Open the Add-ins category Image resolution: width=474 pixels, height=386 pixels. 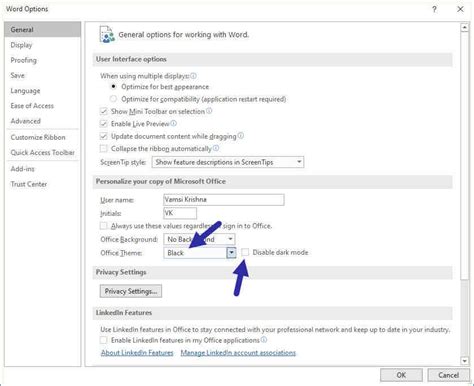pyautogui.click(x=43, y=169)
